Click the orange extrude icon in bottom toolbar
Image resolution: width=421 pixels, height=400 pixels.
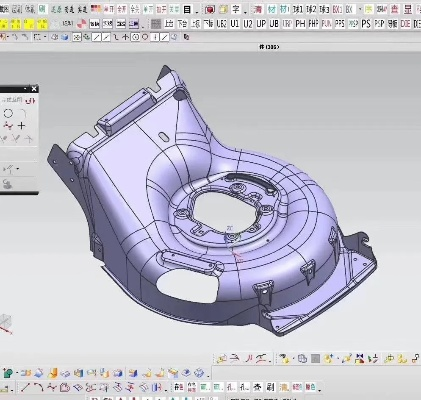click(x=53, y=373)
